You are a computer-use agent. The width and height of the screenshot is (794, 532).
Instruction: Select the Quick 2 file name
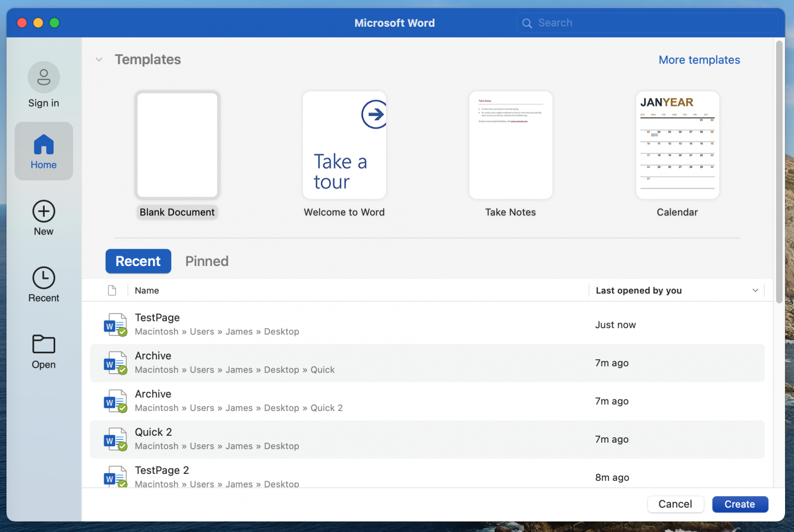pos(153,432)
